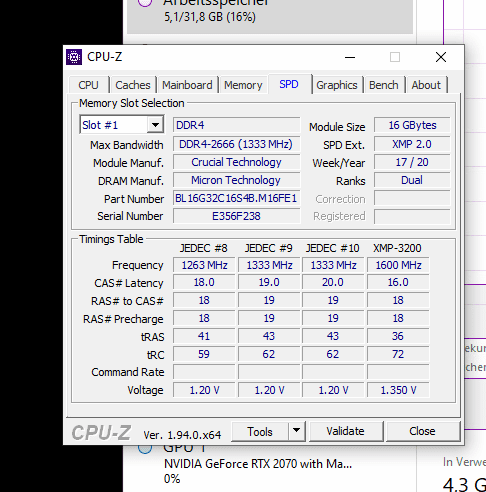Switch to the Memory tab
The width and height of the screenshot is (486, 492).
click(x=243, y=85)
